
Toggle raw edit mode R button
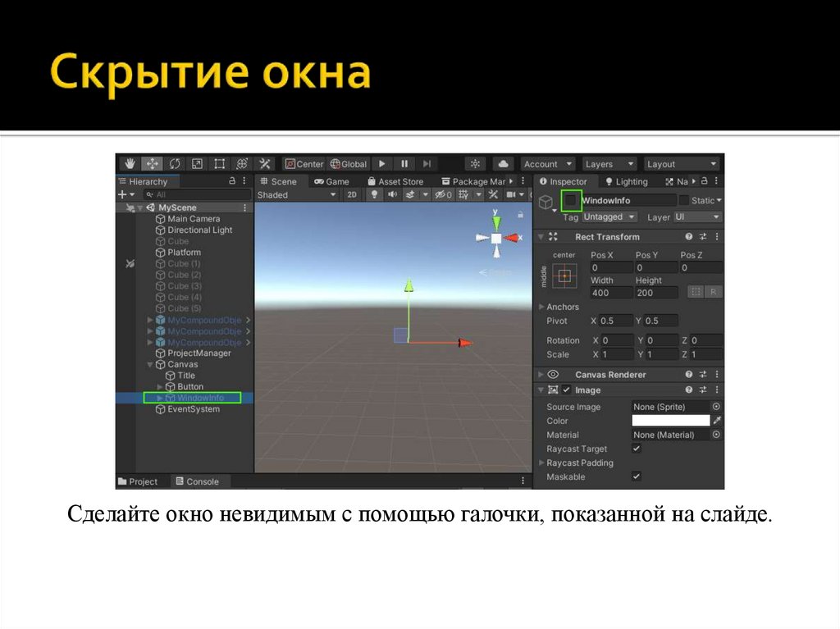pyautogui.click(x=714, y=292)
